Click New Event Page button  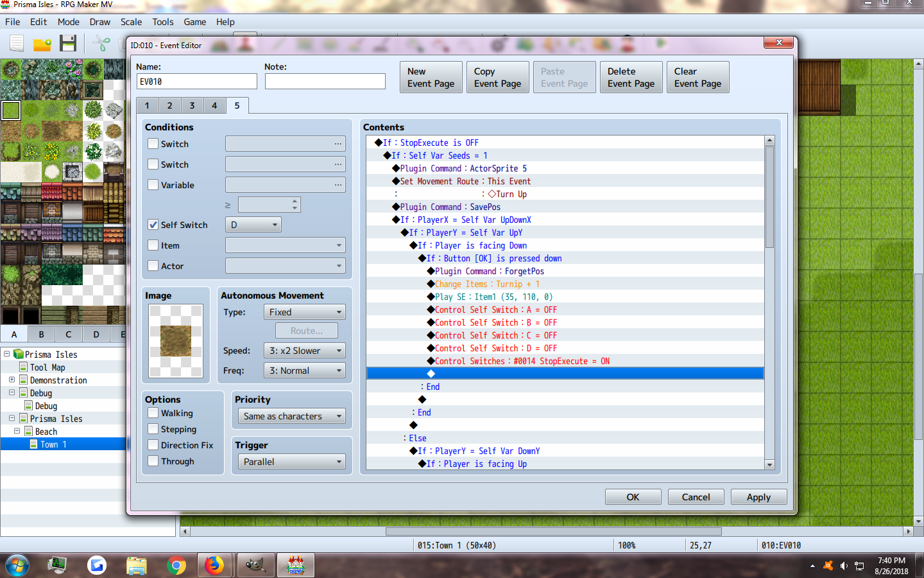(x=431, y=77)
